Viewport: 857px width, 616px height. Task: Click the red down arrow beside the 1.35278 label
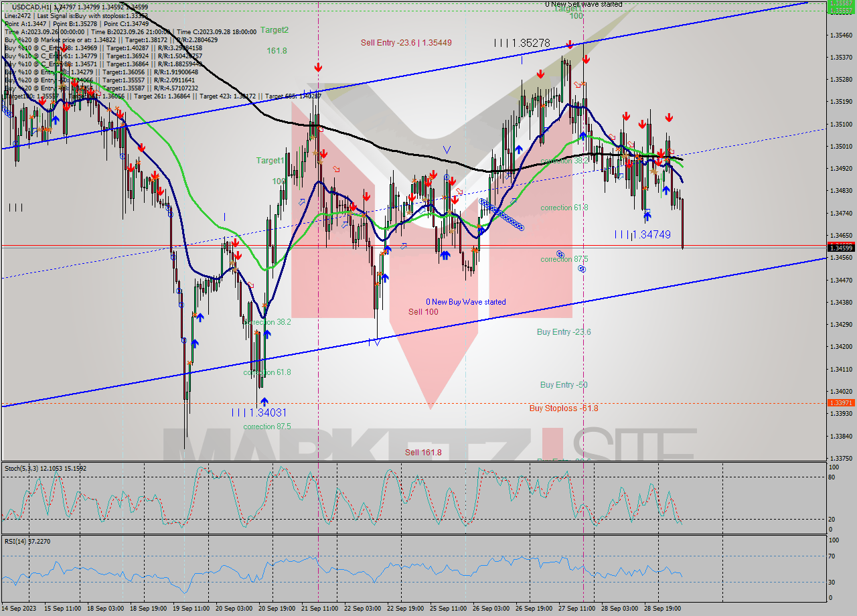569,45
